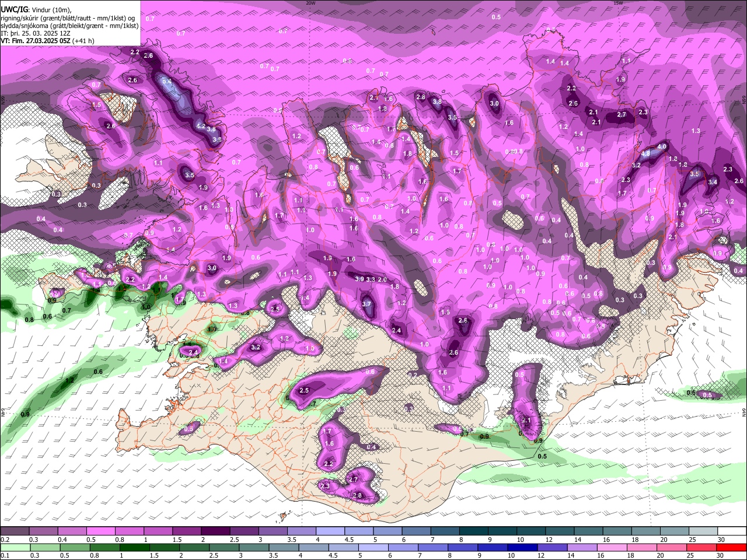Click the '(+41 h)' forecast lead time
This screenshot has width=747, height=560.
(83, 41)
